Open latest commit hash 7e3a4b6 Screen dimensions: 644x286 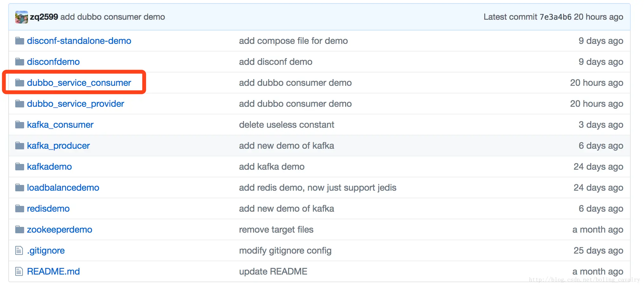coord(555,17)
